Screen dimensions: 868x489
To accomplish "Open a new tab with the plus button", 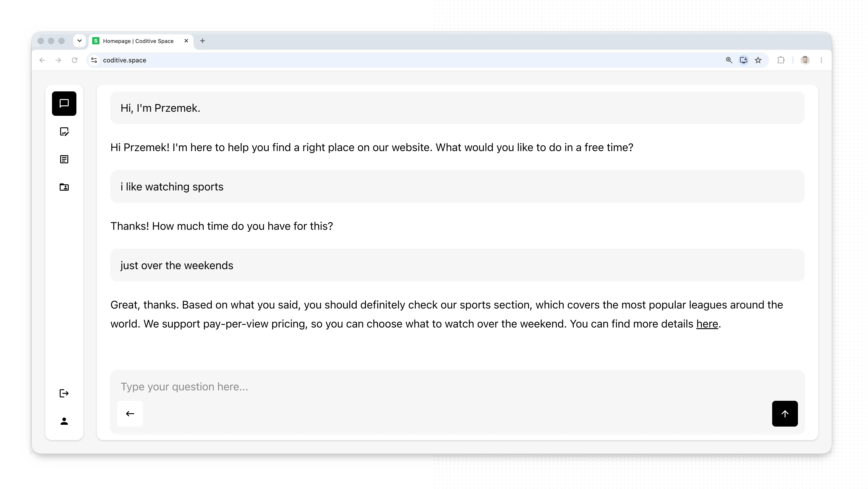I will [203, 41].
